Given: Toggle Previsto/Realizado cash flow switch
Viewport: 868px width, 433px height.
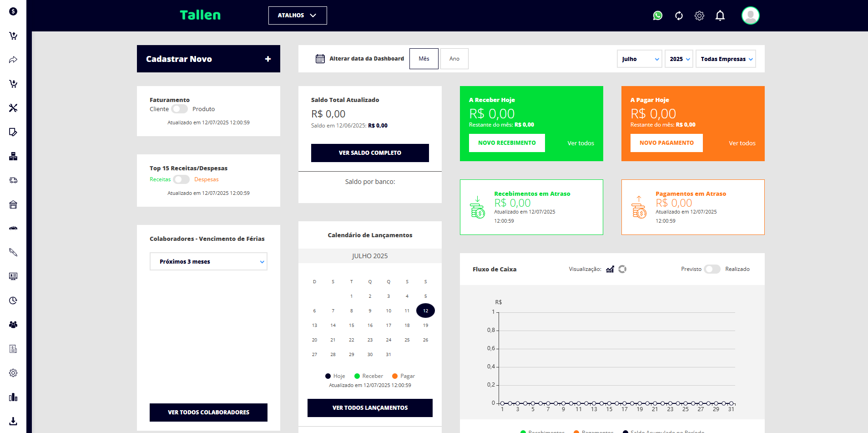Looking at the screenshot, I should (712, 269).
